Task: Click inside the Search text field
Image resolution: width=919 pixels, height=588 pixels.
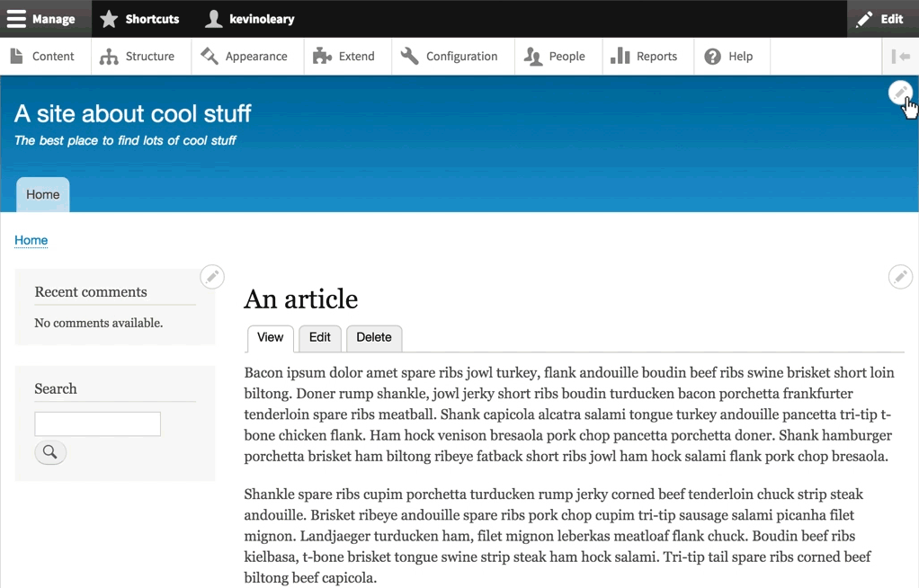Action: 97,423
